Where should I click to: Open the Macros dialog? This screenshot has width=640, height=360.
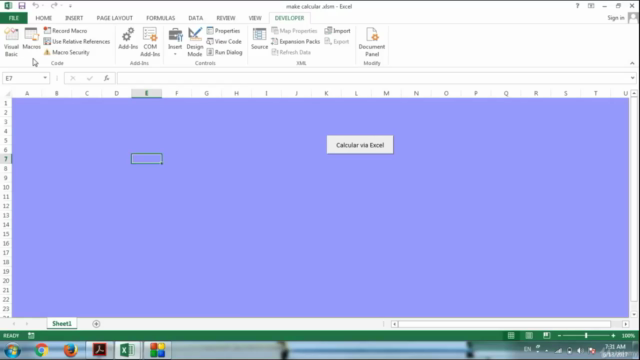click(x=31, y=39)
